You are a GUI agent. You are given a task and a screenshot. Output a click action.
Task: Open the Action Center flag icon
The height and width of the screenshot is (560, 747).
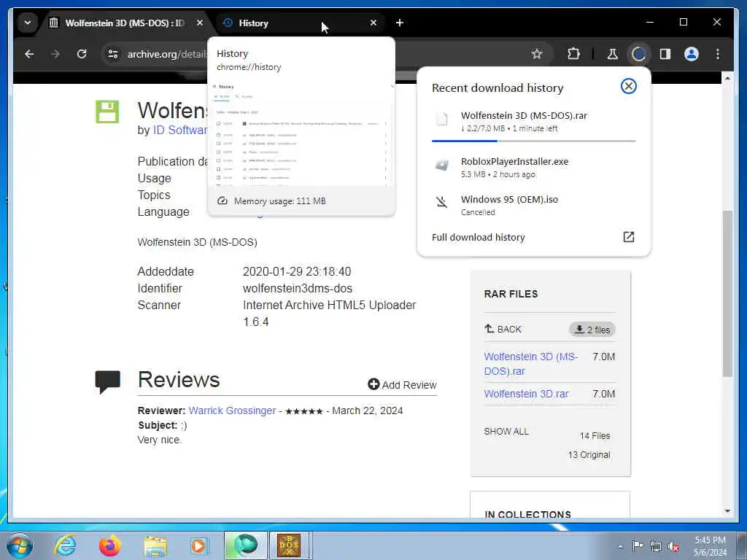coord(638,545)
